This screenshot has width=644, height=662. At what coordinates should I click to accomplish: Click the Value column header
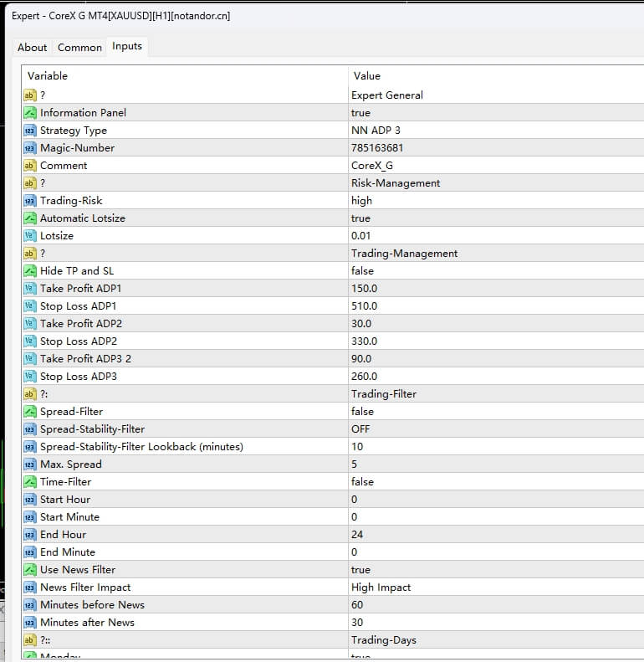367,76
